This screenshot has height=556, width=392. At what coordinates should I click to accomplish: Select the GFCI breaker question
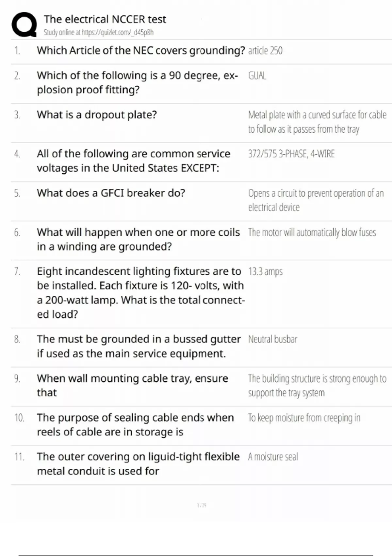tap(111, 193)
